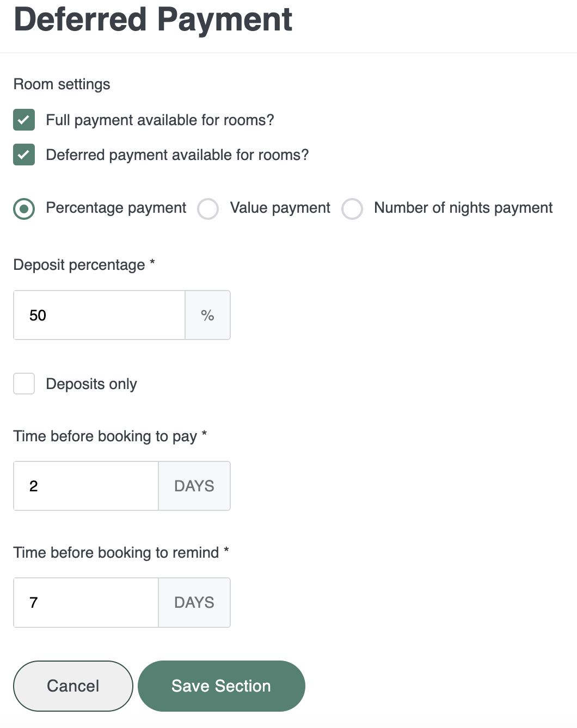577x728 pixels.
Task: Click the Deposit percentage input field
Action: pos(100,315)
